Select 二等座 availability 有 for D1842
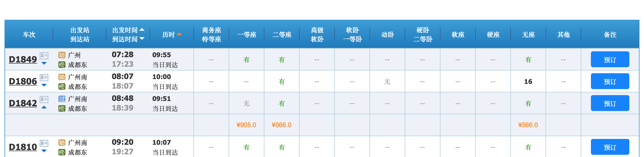644x157 pixels. click(282, 103)
